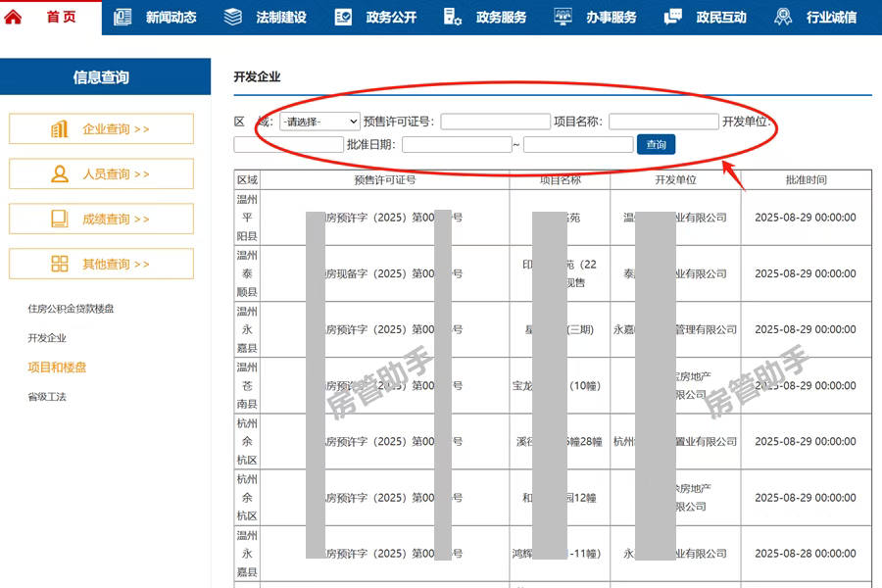Click the 政务服务 gear document icon
This screenshot has height=588, width=882.
pos(453,17)
